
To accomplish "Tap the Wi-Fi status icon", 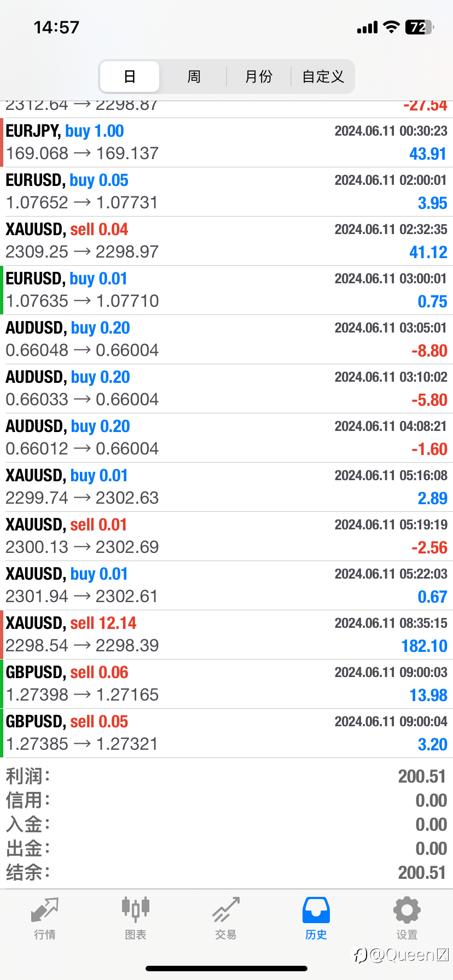I will [391, 27].
